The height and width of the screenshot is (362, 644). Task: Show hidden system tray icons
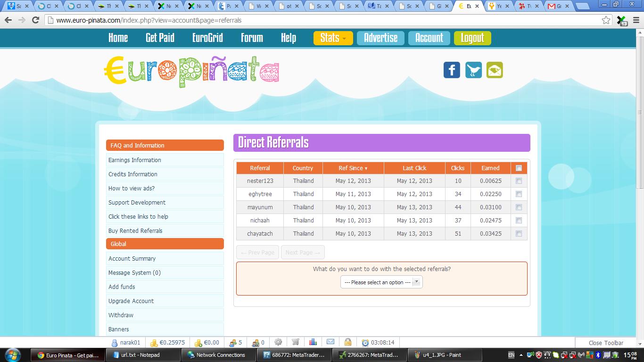[521, 355]
